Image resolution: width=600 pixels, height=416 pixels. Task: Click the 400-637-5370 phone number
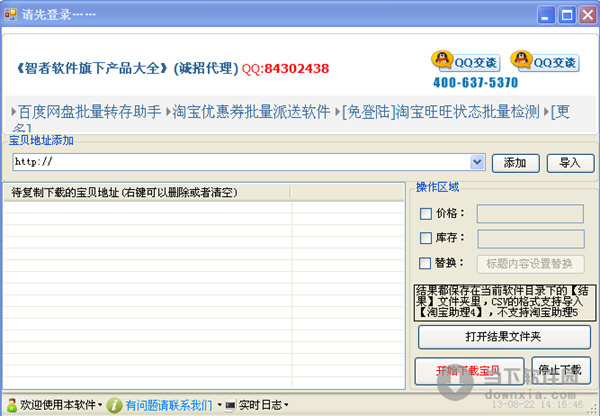coord(476,83)
